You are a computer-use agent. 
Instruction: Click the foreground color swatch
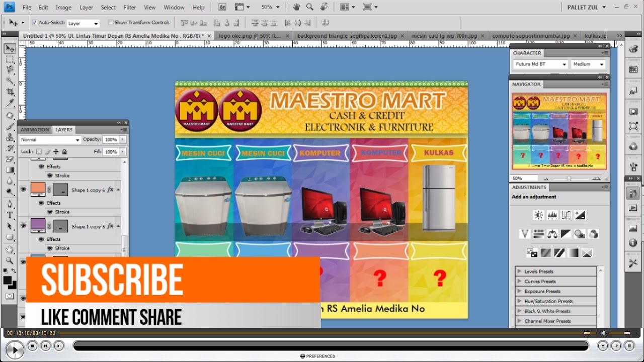pyautogui.click(x=7, y=280)
